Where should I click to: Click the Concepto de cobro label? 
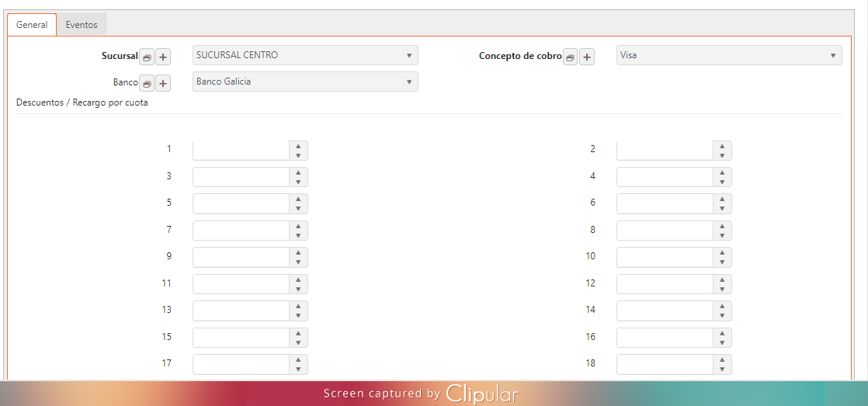(520, 56)
